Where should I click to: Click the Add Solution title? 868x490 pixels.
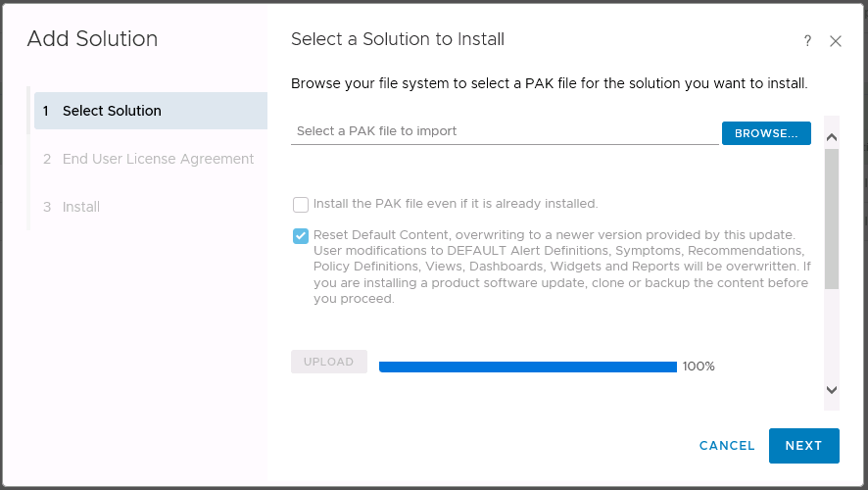click(92, 39)
